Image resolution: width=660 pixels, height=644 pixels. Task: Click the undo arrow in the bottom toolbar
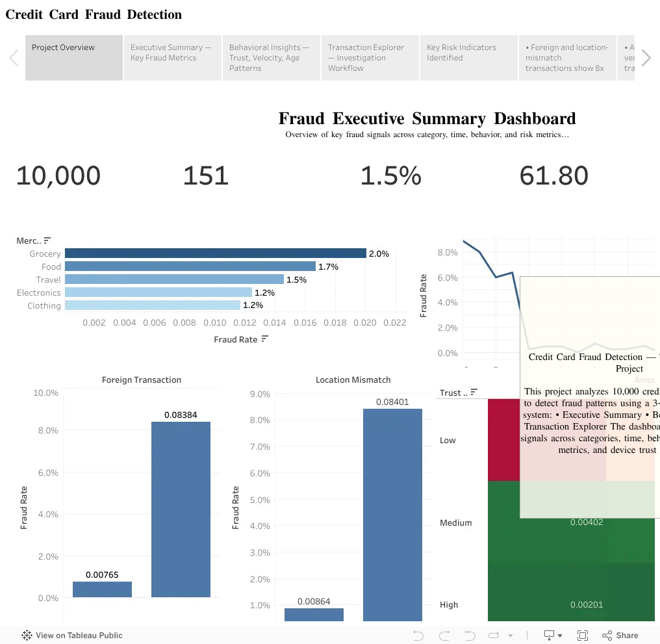click(418, 635)
